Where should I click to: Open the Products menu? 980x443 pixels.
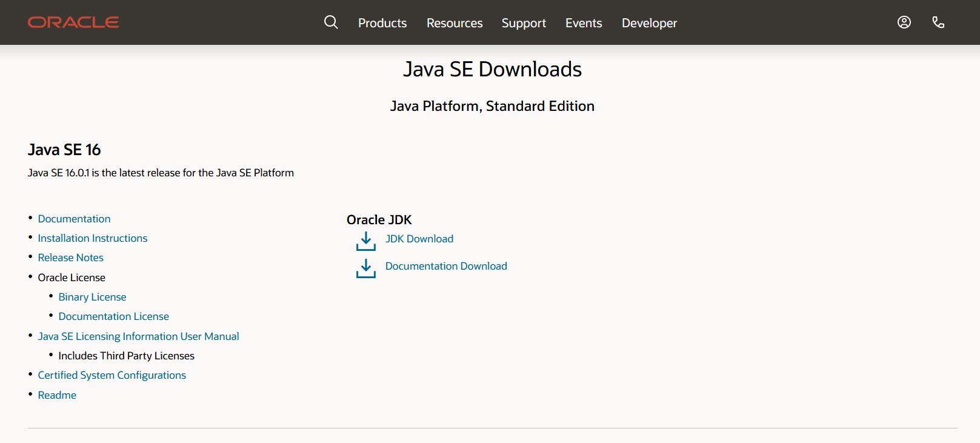382,23
